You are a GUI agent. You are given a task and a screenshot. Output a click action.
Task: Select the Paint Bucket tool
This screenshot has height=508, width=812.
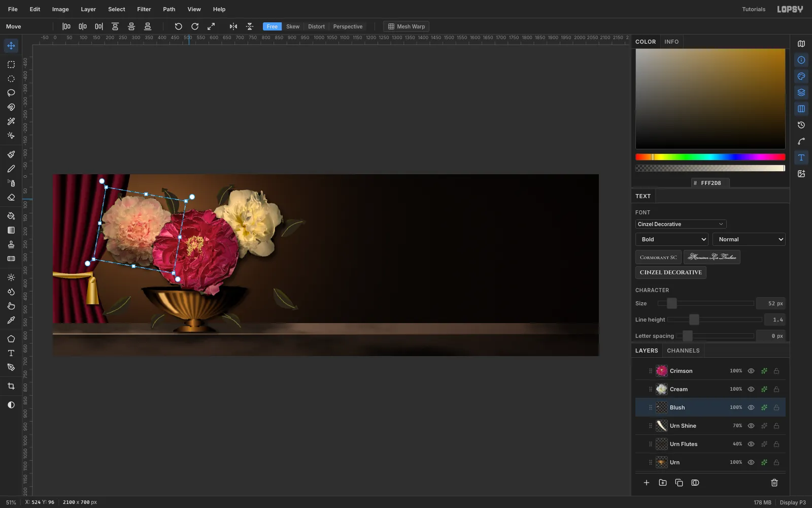(11, 216)
